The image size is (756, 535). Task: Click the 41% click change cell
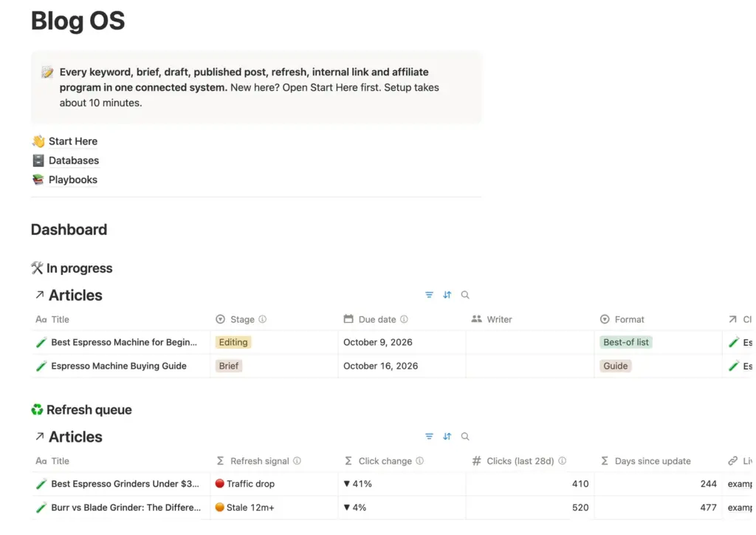[x=402, y=484]
